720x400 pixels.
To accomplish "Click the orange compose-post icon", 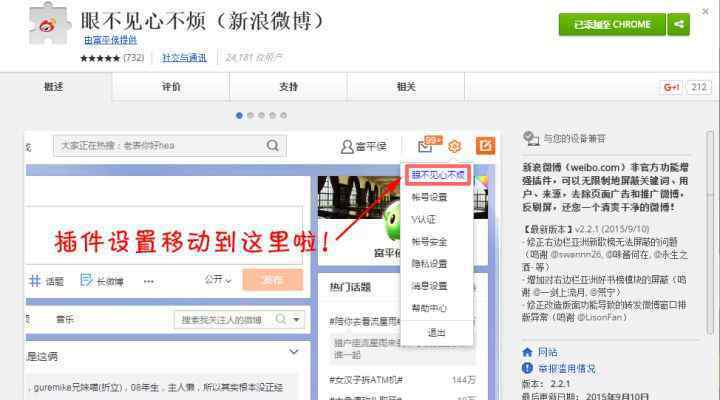I will 485,146.
